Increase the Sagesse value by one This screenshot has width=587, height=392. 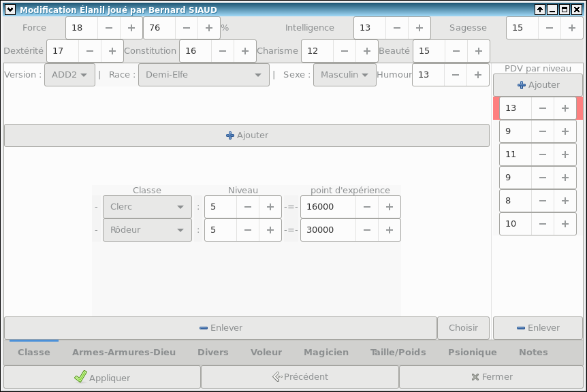click(x=571, y=28)
